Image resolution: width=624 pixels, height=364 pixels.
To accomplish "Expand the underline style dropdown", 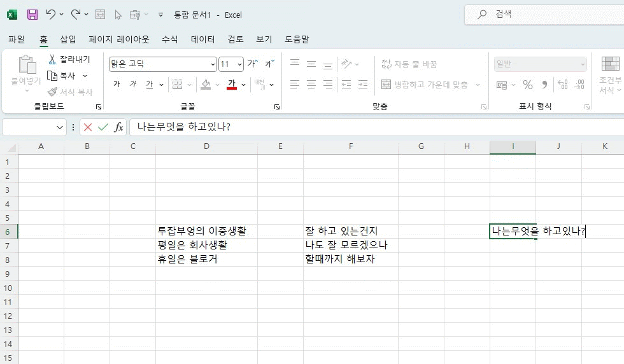I will click(161, 85).
